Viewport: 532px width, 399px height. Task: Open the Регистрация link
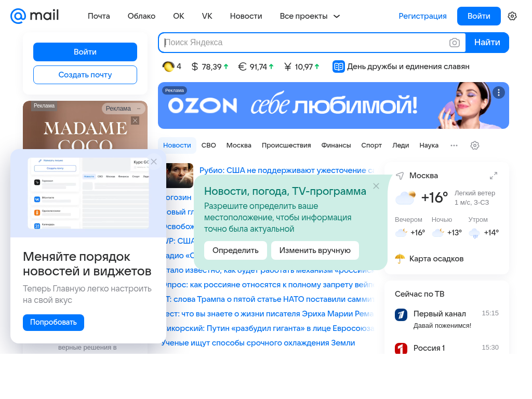422,16
